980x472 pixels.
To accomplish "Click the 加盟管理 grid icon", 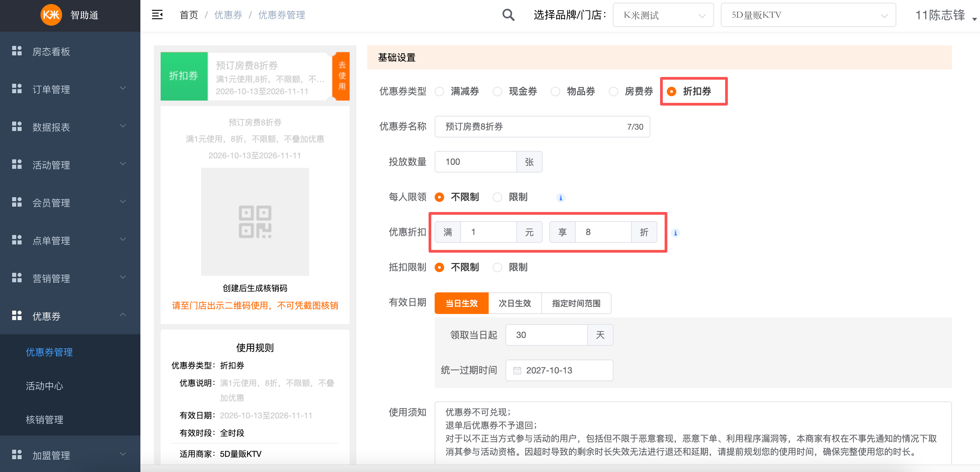I will pyautogui.click(x=17, y=454).
